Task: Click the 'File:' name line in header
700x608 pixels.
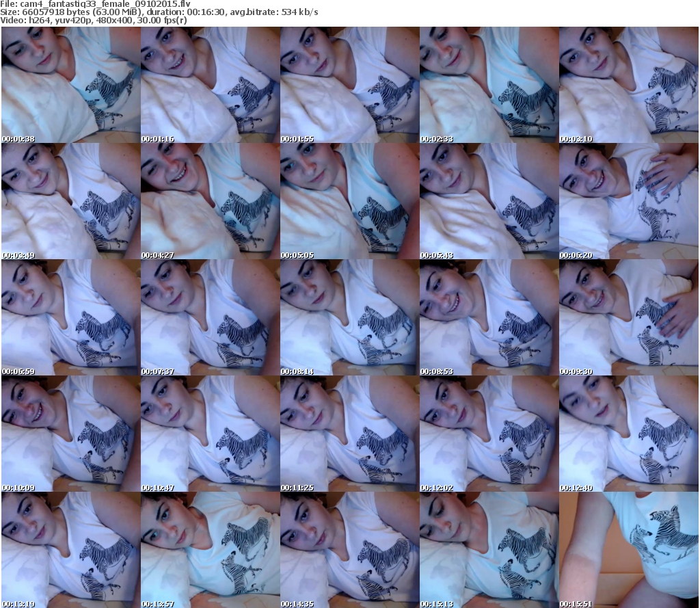Action: pyautogui.click(x=95, y=4)
